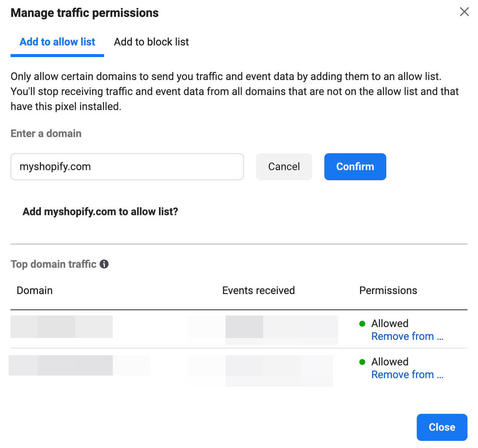Confirm adding myshopify.com to allow list

(x=355, y=167)
